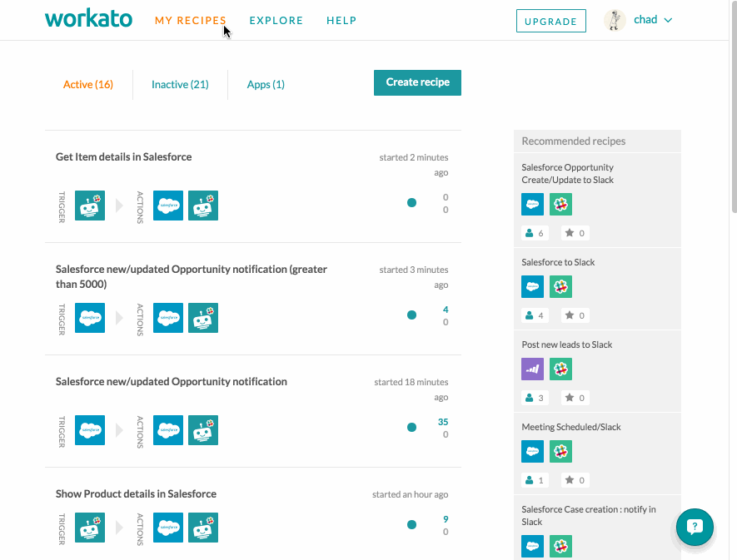Switch to the Inactive (21) tab
This screenshot has width=737, height=560.
[x=180, y=85]
